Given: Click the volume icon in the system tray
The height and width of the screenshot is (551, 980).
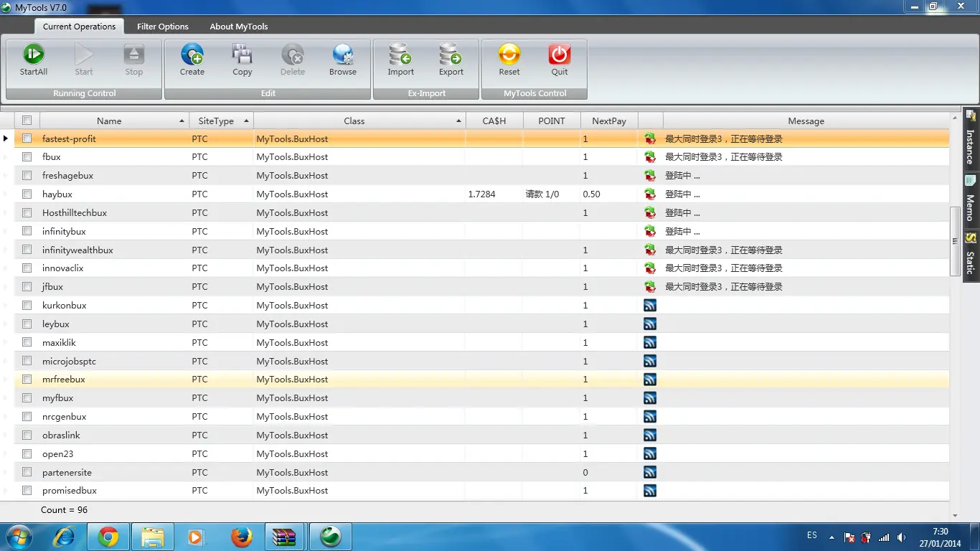Looking at the screenshot, I should tap(902, 537).
